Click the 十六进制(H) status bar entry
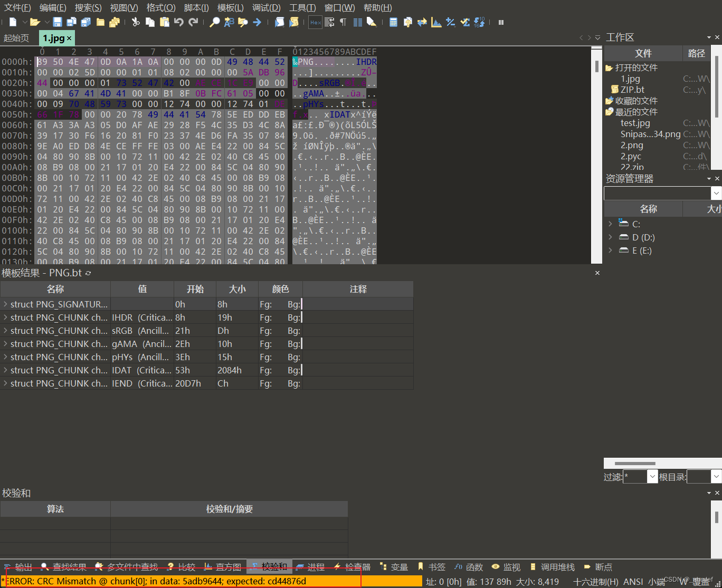 click(596, 582)
